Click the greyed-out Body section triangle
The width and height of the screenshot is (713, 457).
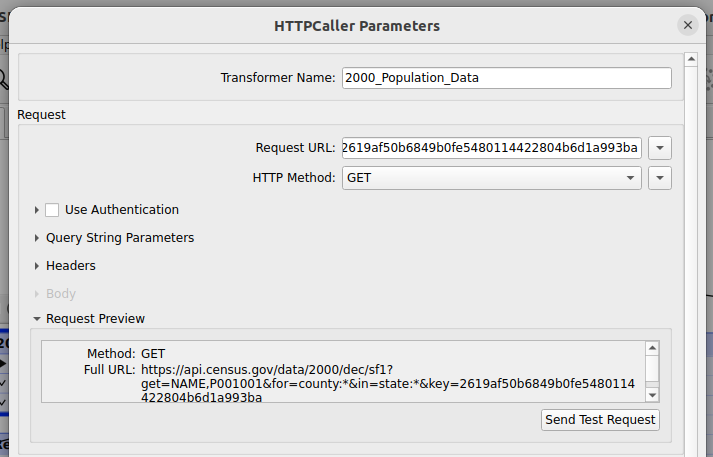point(37,294)
